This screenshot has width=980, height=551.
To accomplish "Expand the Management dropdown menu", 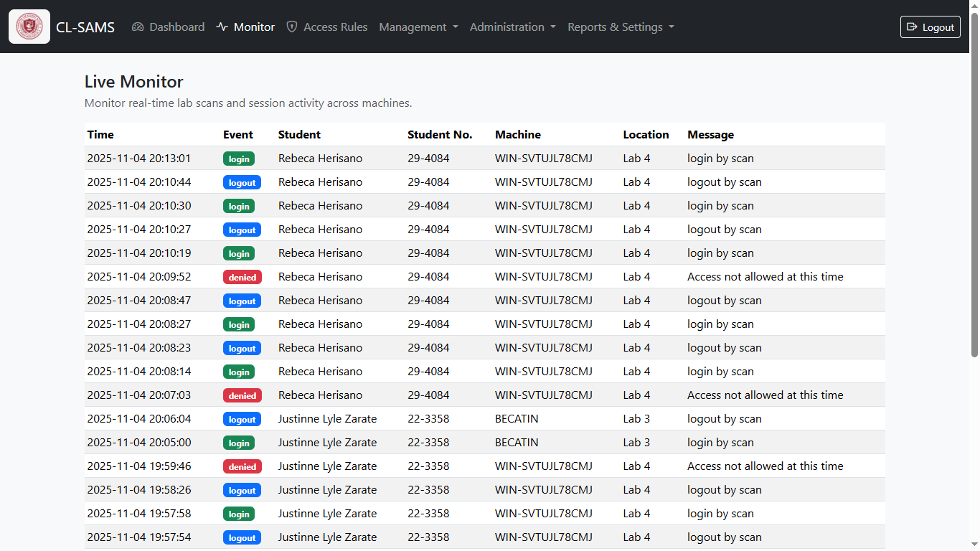I will pos(418,27).
